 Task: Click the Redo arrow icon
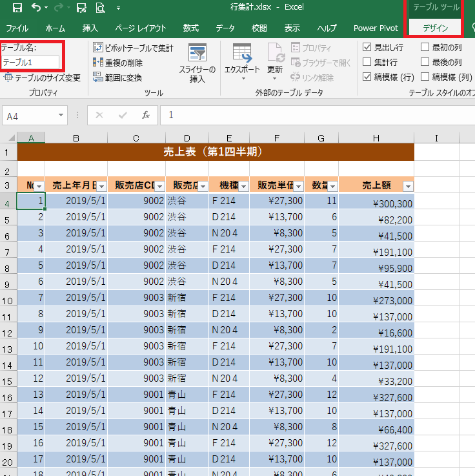59,7
